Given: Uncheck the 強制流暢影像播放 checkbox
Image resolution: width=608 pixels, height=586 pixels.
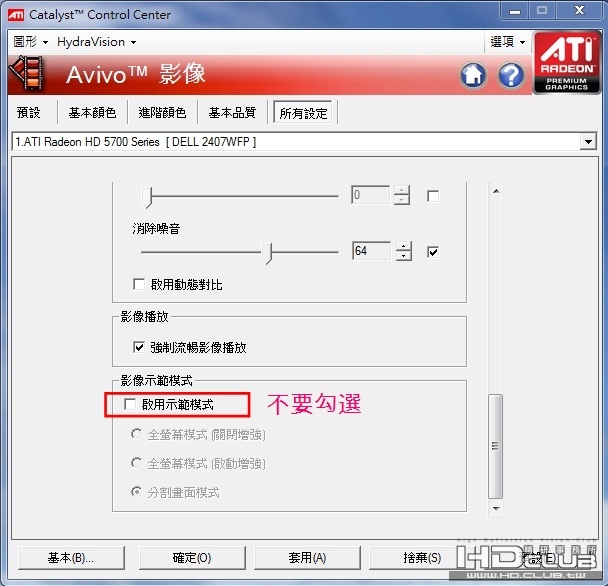Looking at the screenshot, I should pyautogui.click(x=139, y=347).
